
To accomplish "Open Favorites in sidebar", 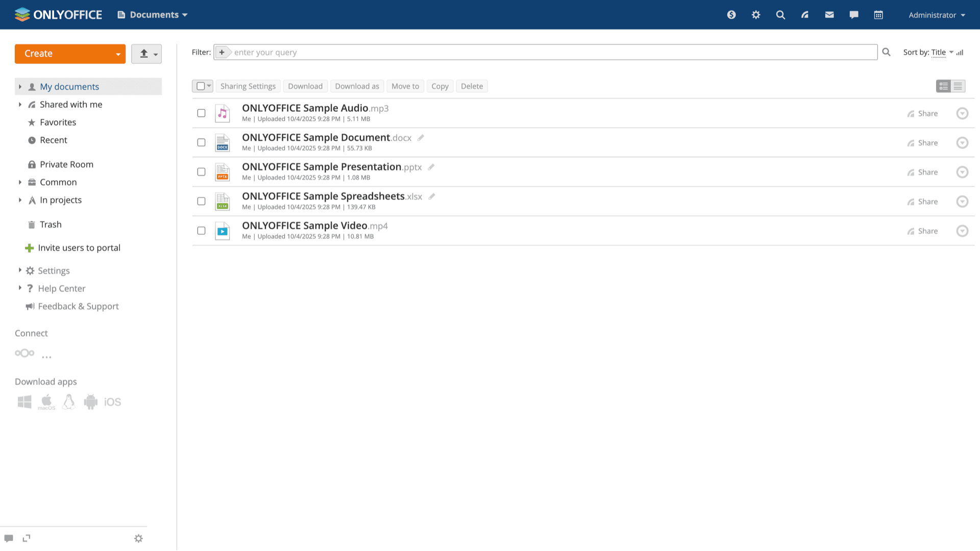I will coord(58,123).
